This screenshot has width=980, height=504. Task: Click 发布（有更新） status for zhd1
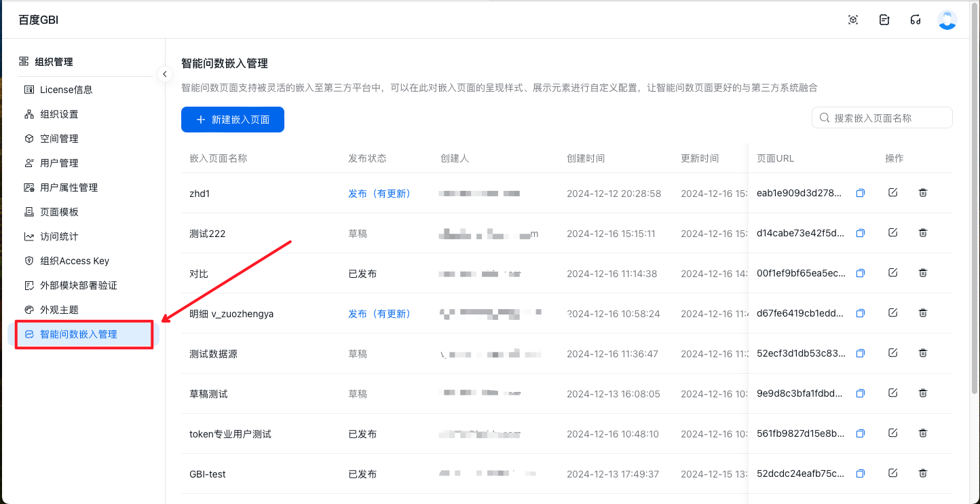coord(379,194)
